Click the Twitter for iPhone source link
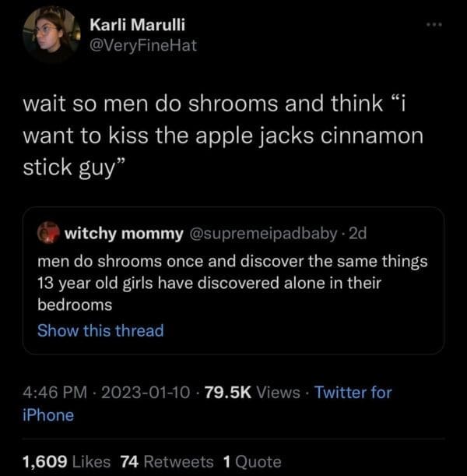467x476 pixels. (352, 393)
